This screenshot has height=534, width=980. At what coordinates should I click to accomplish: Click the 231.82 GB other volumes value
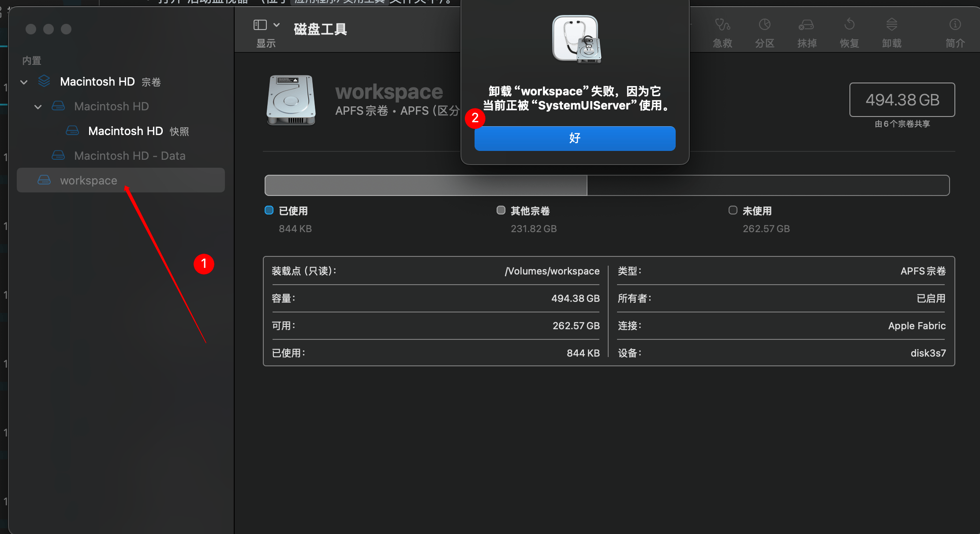(x=534, y=229)
